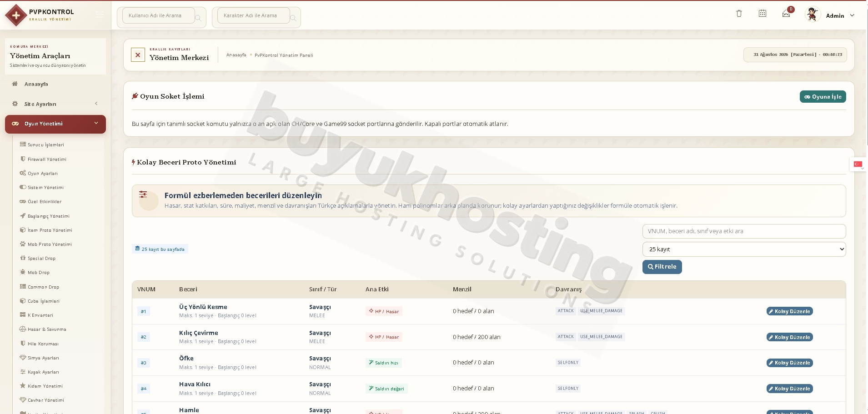Image resolution: width=868 pixels, height=414 pixels.
Task: Open the Turkish flag language selector
Action: point(858,165)
